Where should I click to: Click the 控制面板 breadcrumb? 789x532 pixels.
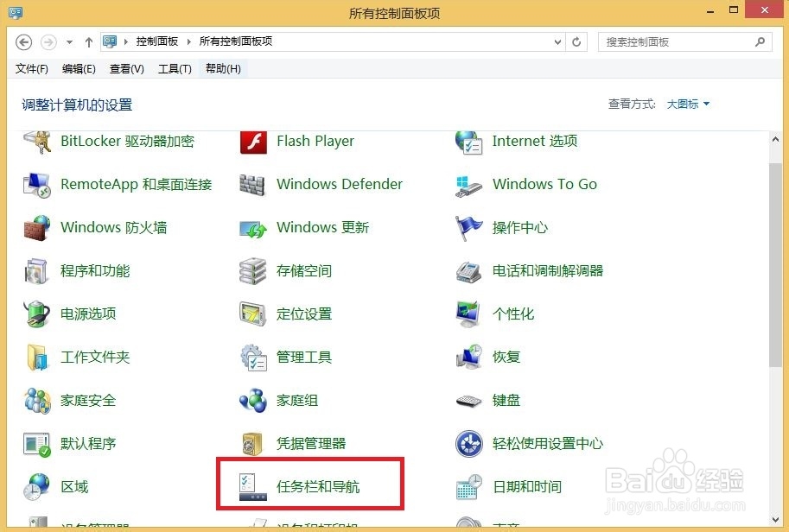click(x=157, y=41)
